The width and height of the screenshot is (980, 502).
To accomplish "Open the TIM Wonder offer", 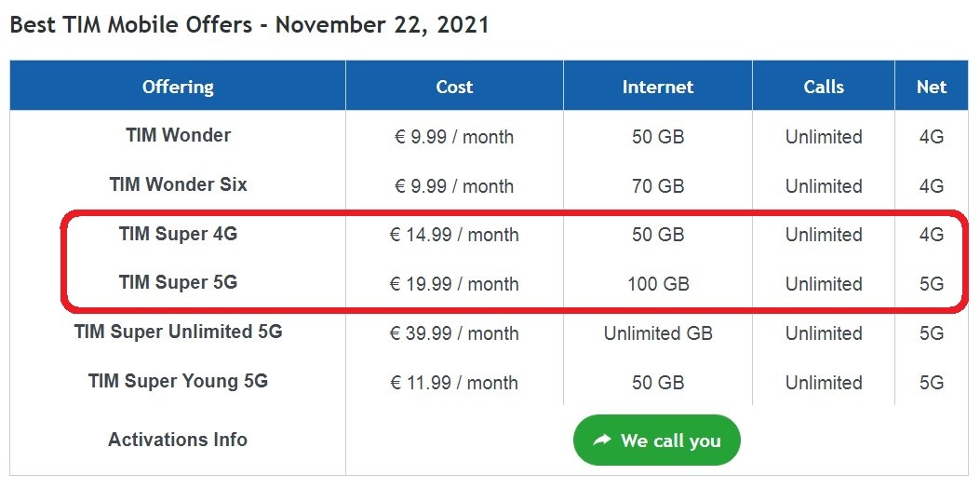I will pyautogui.click(x=178, y=135).
